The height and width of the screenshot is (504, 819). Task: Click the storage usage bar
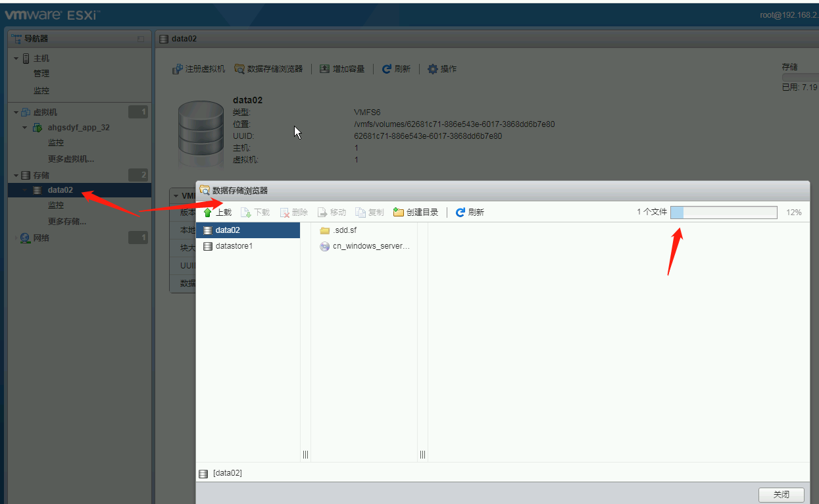coord(800,77)
